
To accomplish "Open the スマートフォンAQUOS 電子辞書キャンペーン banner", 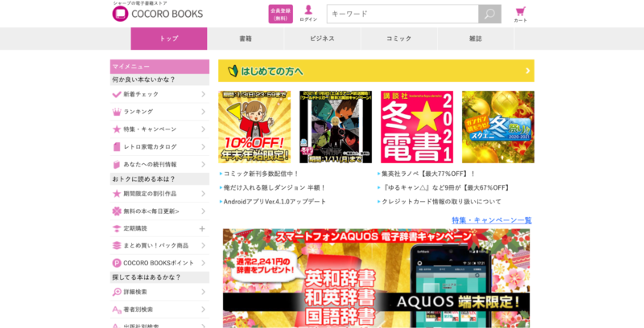I will point(376,278).
